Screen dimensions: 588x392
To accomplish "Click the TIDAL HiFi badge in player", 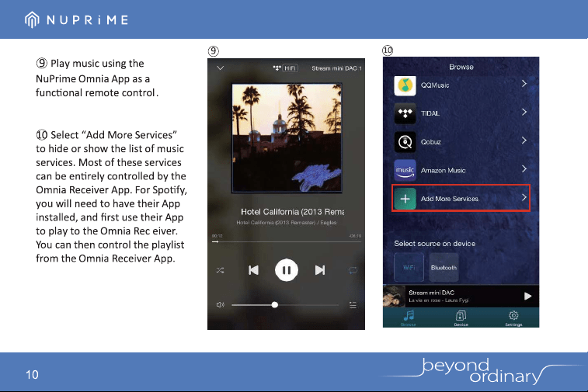I will pos(285,68).
